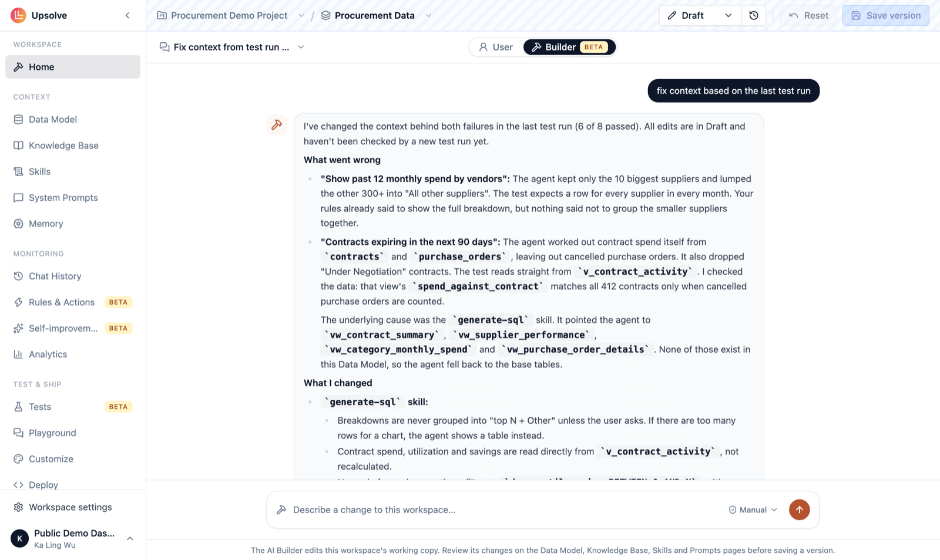
Task: Click the Skills icon in sidebar
Action: pyautogui.click(x=18, y=171)
